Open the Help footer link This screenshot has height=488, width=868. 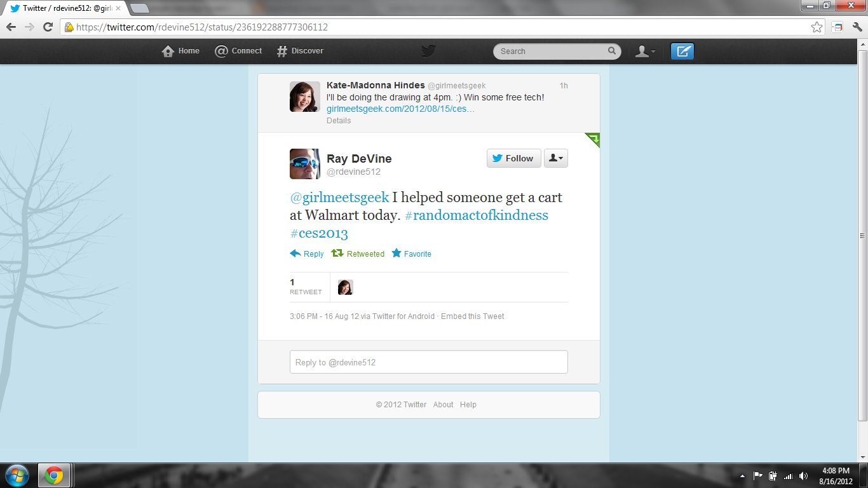click(x=468, y=404)
